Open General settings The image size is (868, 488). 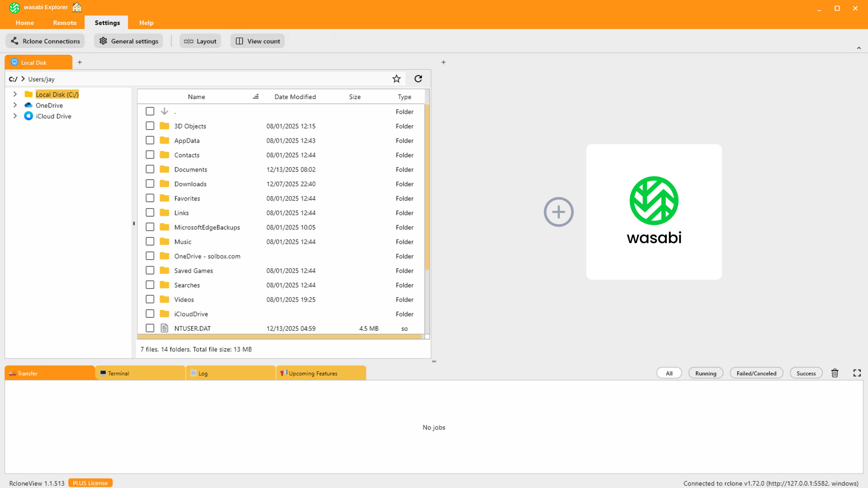(x=128, y=41)
